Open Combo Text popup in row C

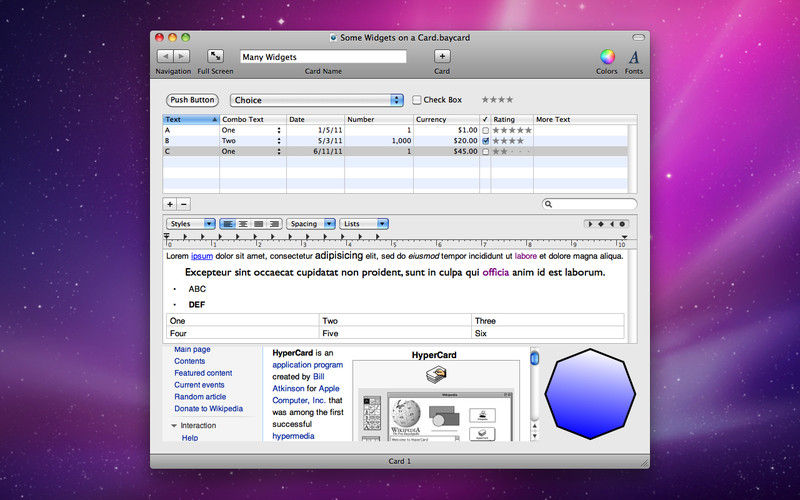tap(279, 152)
